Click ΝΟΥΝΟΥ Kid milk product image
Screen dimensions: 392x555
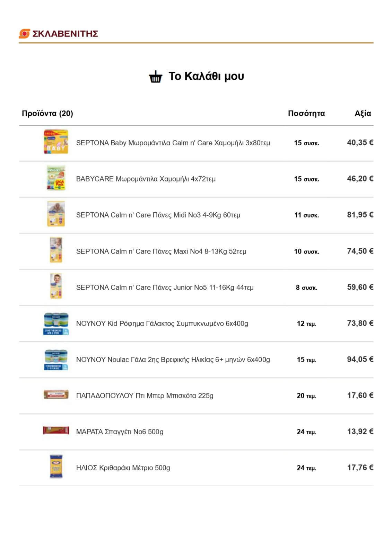(56, 324)
